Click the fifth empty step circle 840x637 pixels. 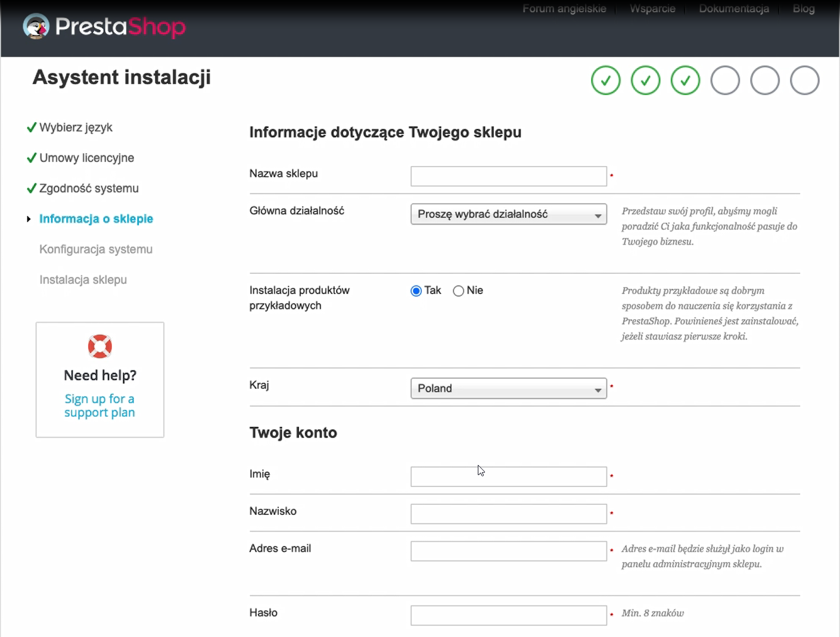click(x=765, y=80)
